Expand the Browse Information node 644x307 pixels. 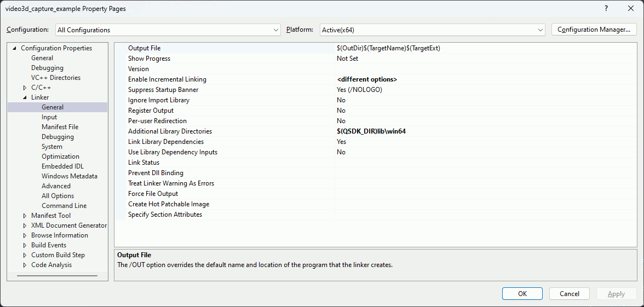(25, 235)
